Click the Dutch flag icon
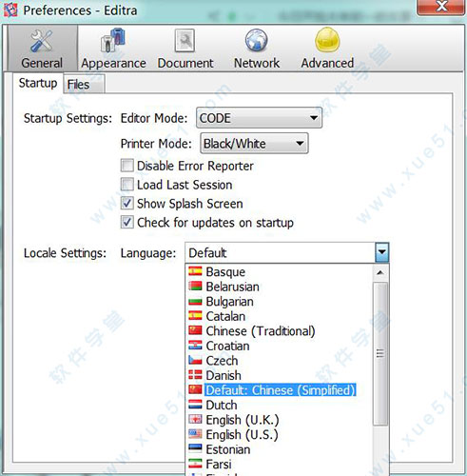The height and width of the screenshot is (476, 467). coord(195,405)
